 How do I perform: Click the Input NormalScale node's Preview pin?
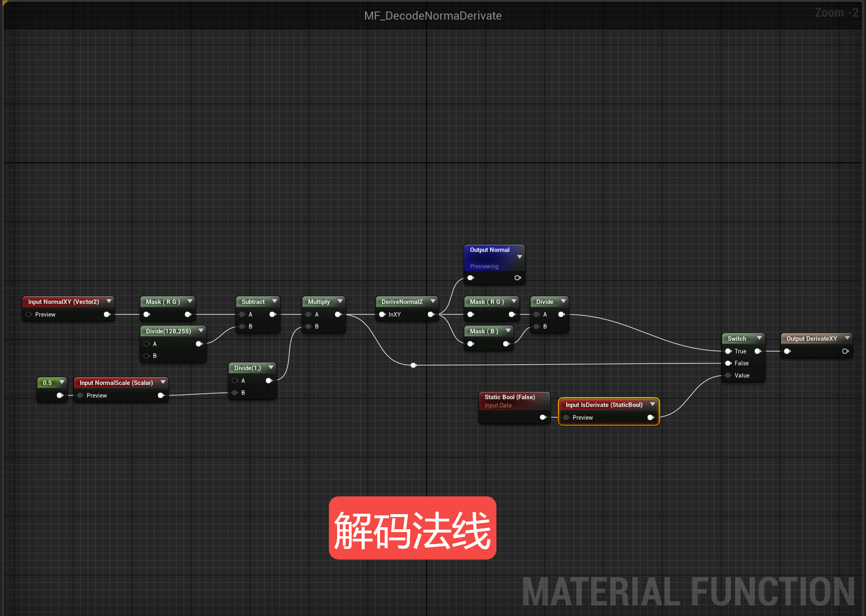coord(81,396)
